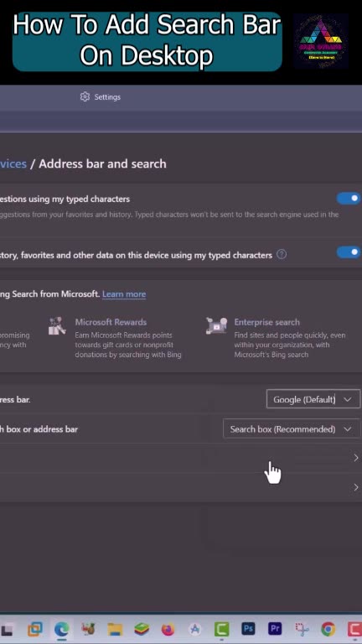Screen dimensions: 362x644
Task: Toggle history, favorites and other data switch
Action: (349, 252)
